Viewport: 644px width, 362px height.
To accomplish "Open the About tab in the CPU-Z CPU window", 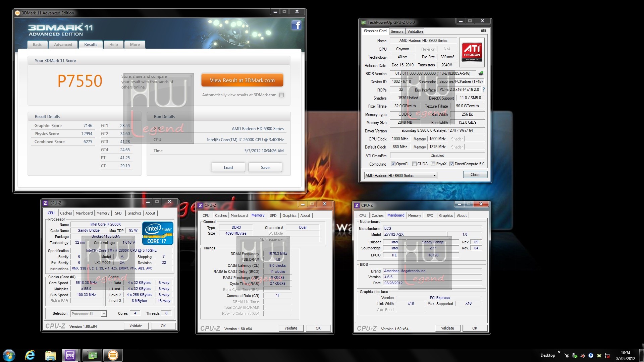I will coord(150,213).
